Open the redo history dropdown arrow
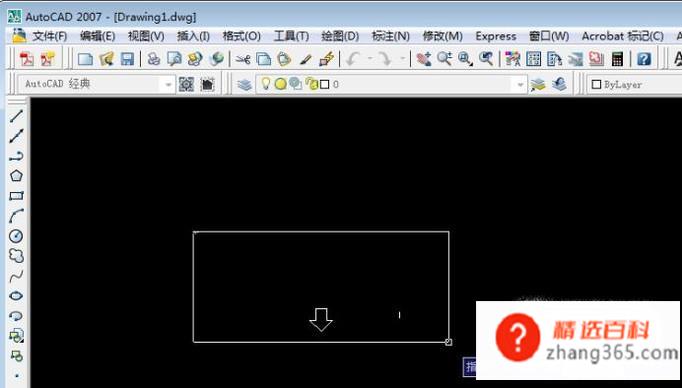682x388 pixels. (x=402, y=59)
